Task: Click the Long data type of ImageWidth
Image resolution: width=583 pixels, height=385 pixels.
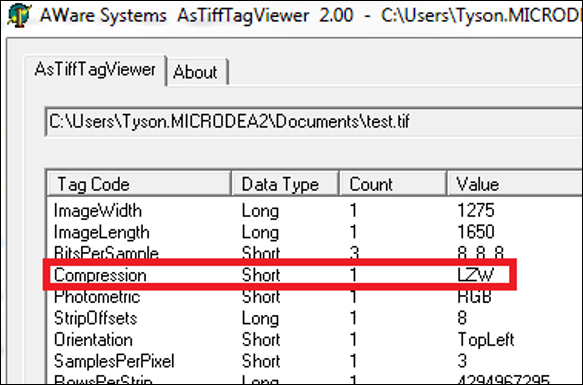Action: (x=260, y=211)
